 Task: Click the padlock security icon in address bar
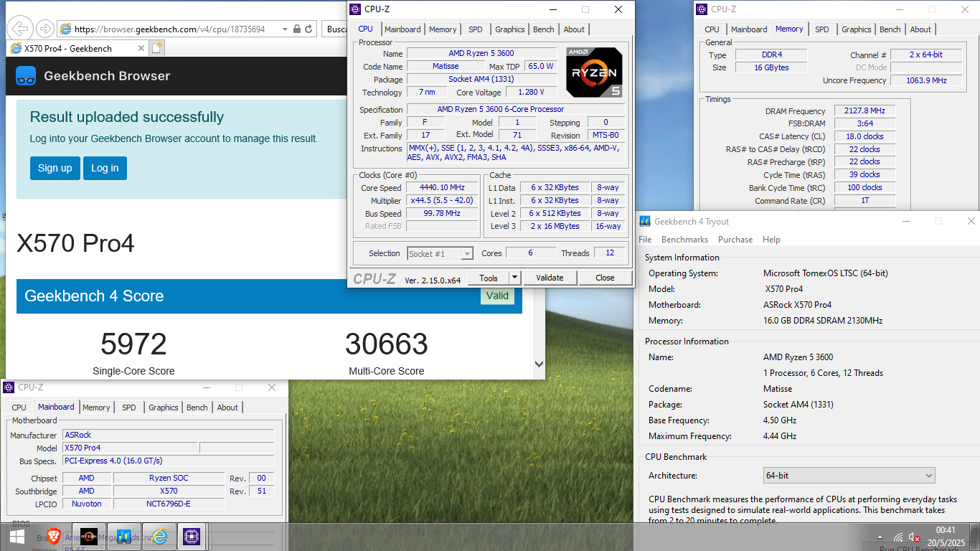click(x=296, y=29)
